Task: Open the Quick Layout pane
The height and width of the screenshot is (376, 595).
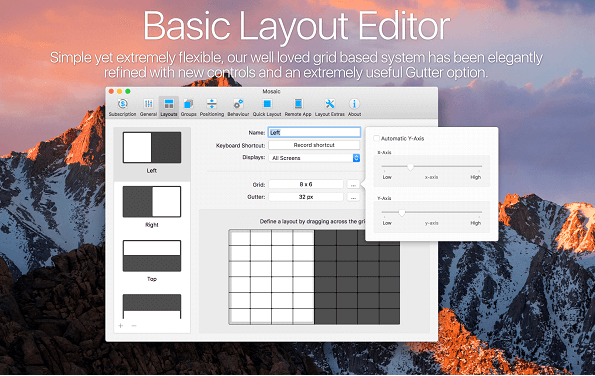Action: (x=267, y=107)
